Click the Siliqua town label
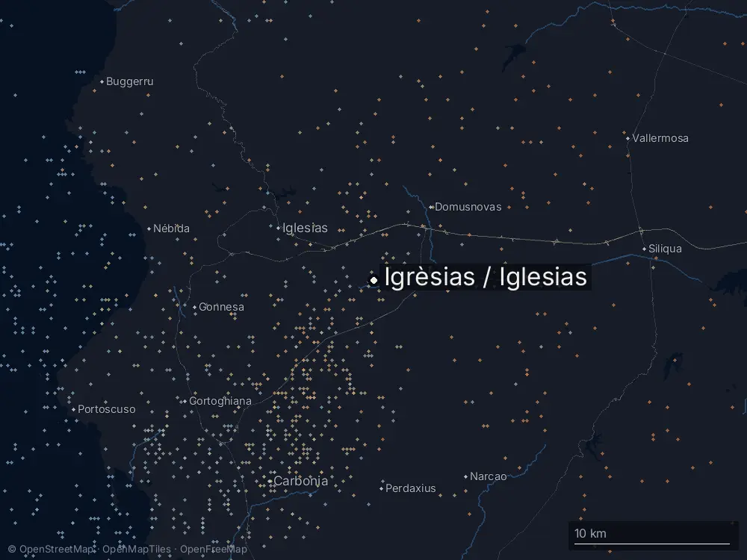The image size is (747, 560). click(x=665, y=249)
